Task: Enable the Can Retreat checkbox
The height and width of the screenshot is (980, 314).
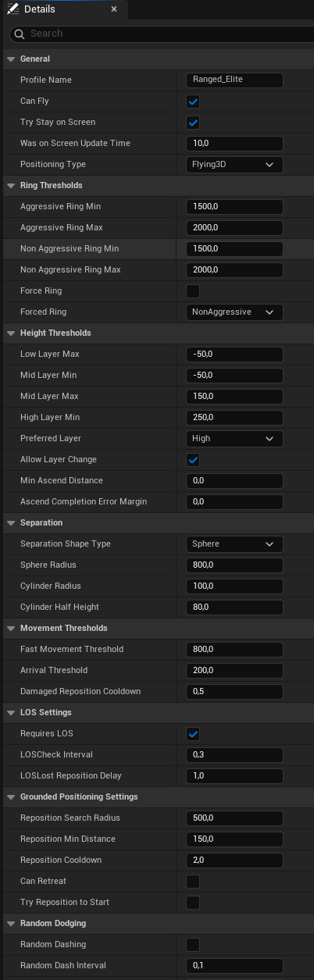Action: tap(193, 882)
